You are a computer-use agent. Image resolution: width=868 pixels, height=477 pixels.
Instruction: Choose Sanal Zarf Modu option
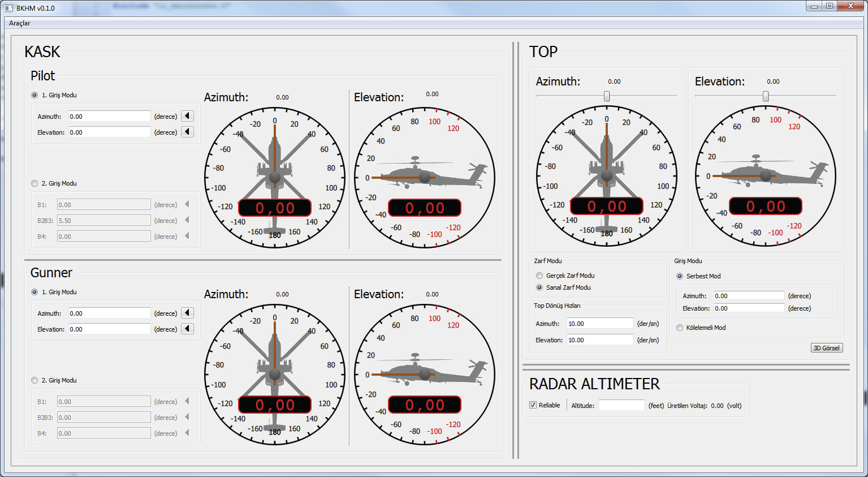(539, 287)
